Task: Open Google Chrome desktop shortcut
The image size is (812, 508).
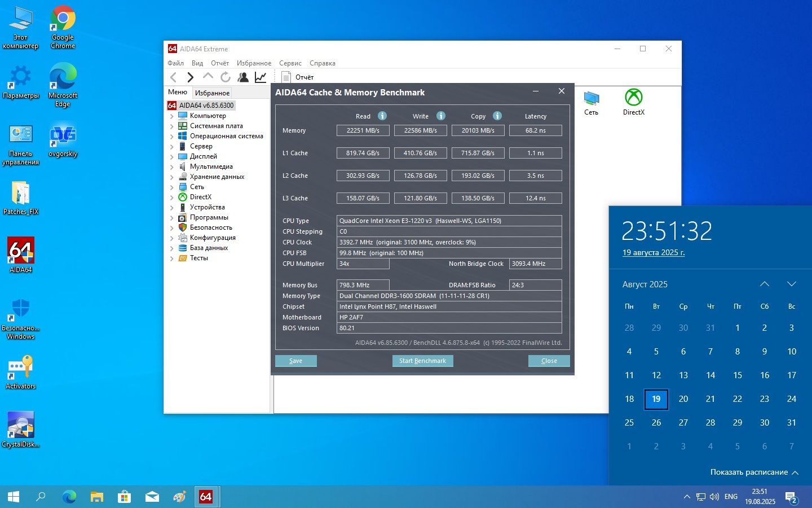Action: (63, 28)
